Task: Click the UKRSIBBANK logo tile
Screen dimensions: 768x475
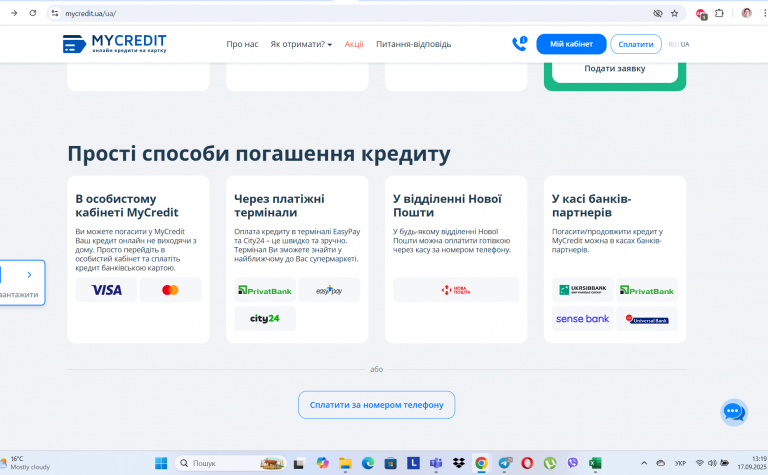Action: (x=583, y=290)
